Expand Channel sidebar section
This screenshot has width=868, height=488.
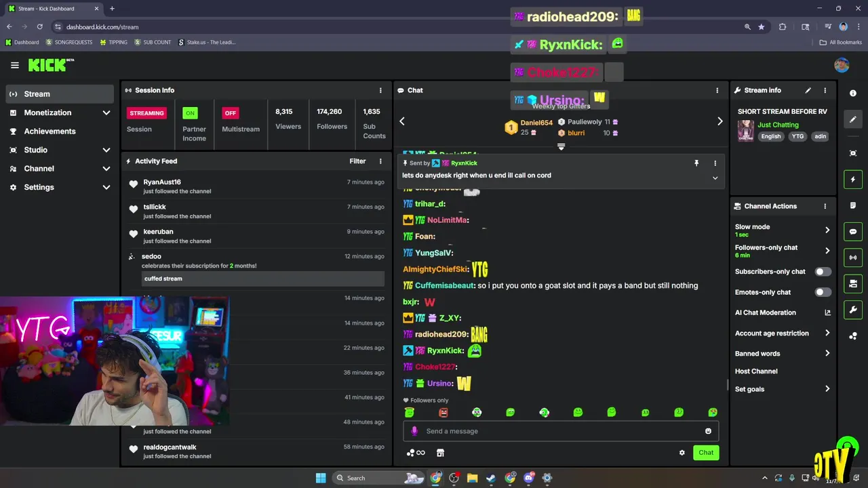coord(106,169)
